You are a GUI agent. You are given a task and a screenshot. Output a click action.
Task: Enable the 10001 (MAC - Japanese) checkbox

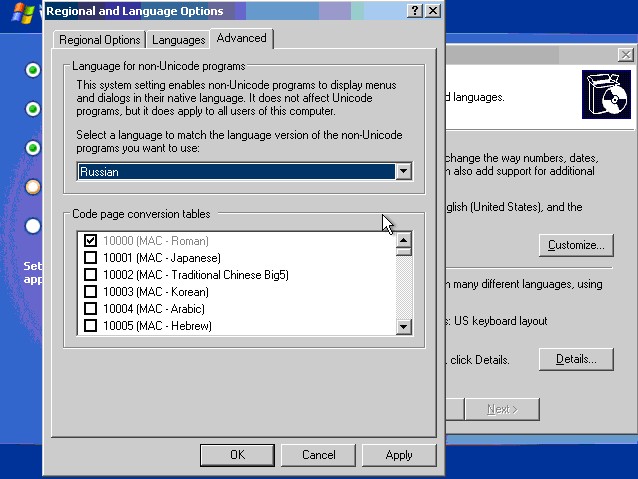pos(91,258)
